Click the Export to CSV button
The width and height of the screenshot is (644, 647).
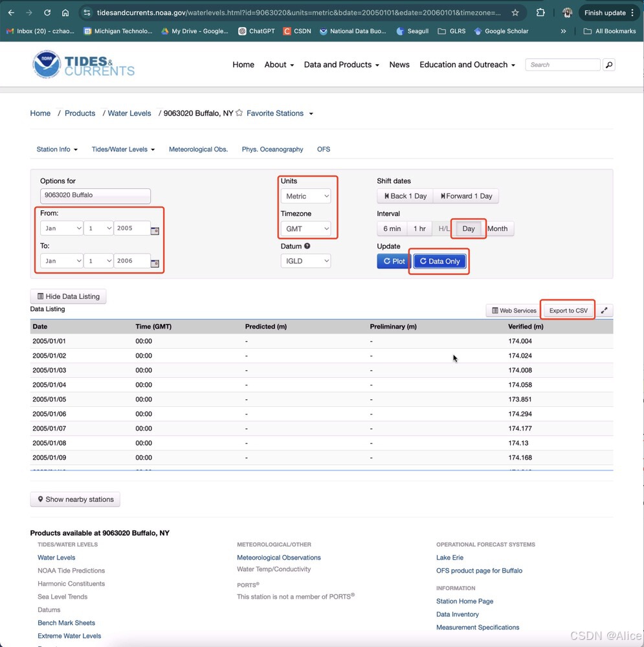coord(567,310)
